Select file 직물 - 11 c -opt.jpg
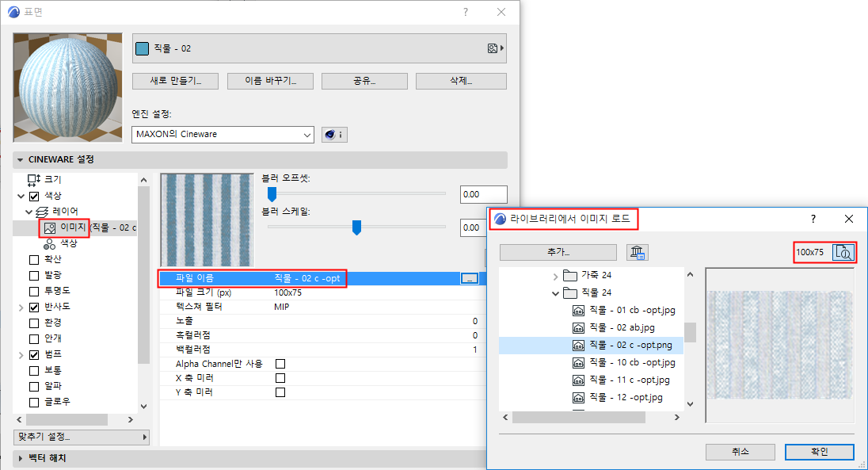Image resolution: width=868 pixels, height=470 pixels. click(x=621, y=380)
